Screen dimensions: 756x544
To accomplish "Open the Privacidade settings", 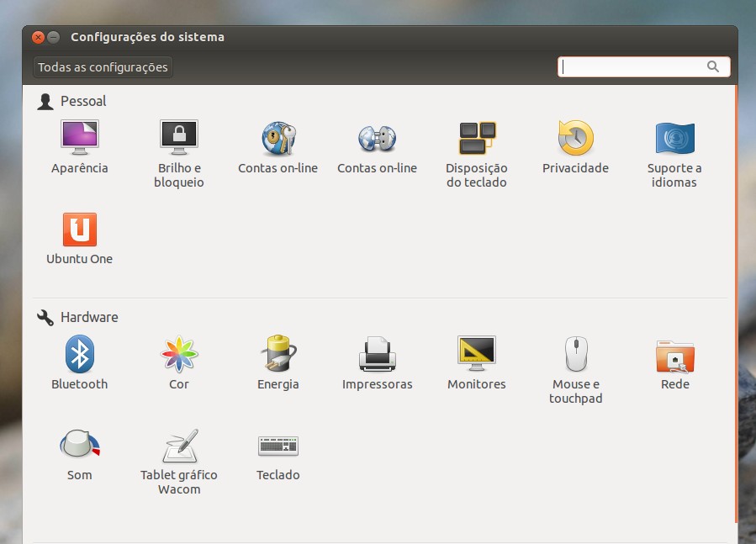I will click(x=575, y=138).
